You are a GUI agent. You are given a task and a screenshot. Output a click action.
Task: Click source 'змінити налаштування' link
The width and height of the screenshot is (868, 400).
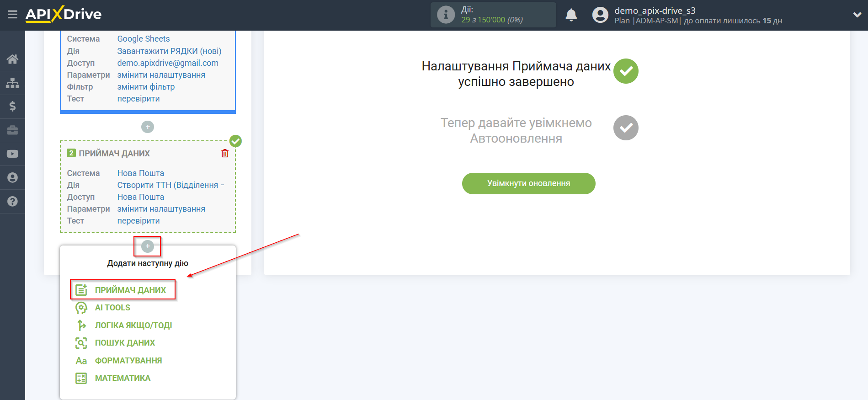pos(161,75)
